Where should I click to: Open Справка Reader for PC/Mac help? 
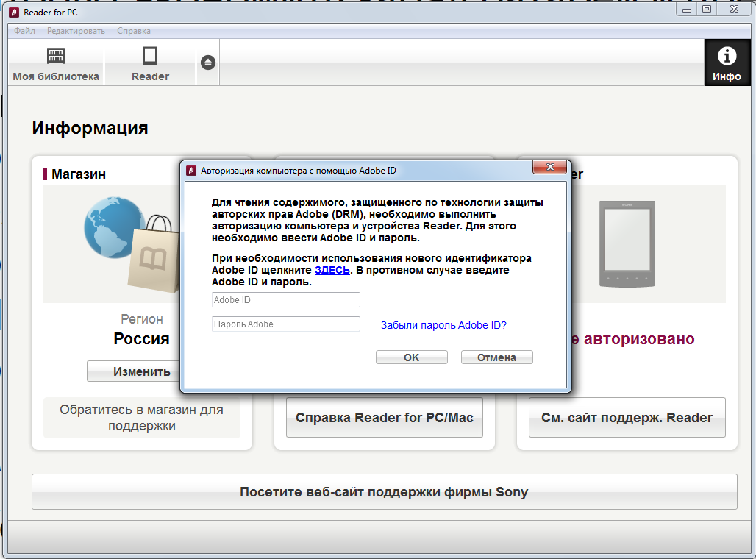click(x=385, y=418)
